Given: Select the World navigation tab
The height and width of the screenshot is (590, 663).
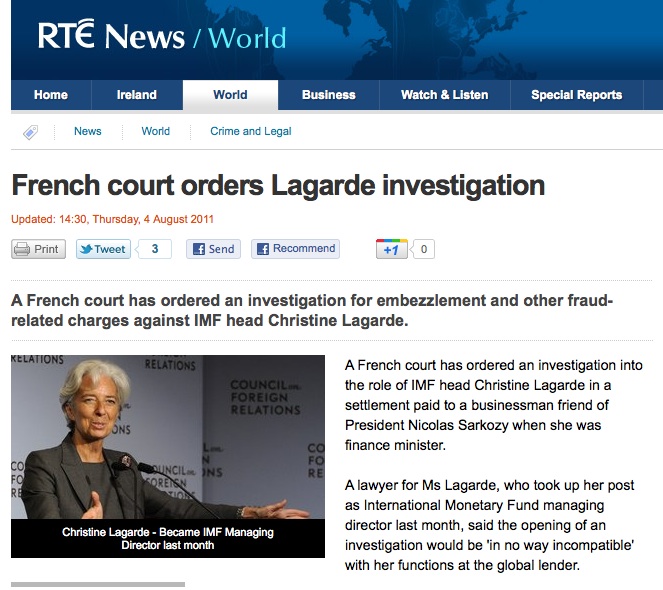Looking at the screenshot, I should click(x=230, y=95).
